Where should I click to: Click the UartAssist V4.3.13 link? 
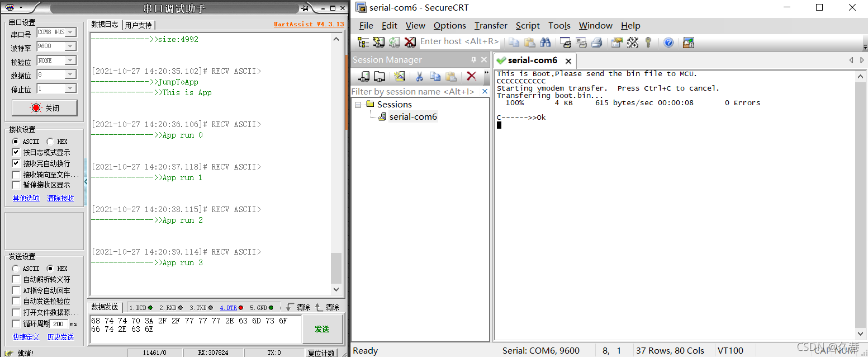tap(309, 25)
